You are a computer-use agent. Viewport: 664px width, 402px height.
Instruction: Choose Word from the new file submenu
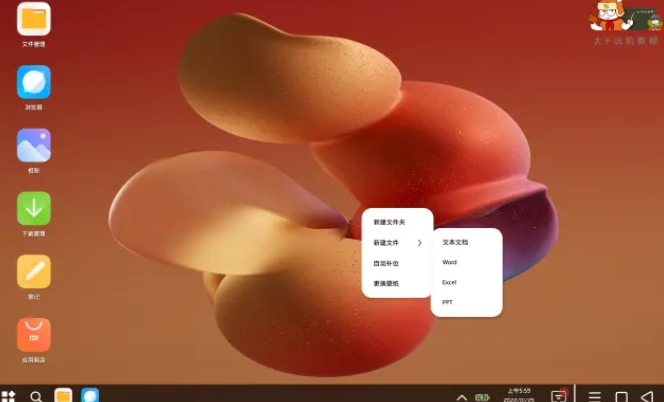click(450, 262)
